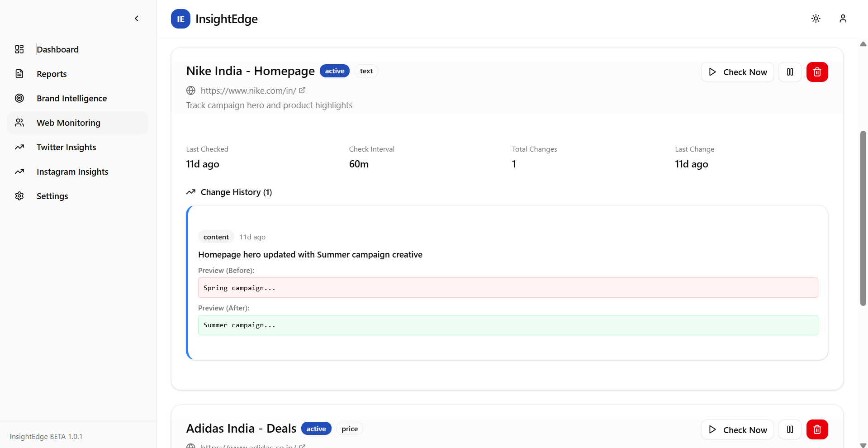This screenshot has height=448, width=868.
Task: Collapse the sidebar with the chevron
Action: click(x=137, y=19)
